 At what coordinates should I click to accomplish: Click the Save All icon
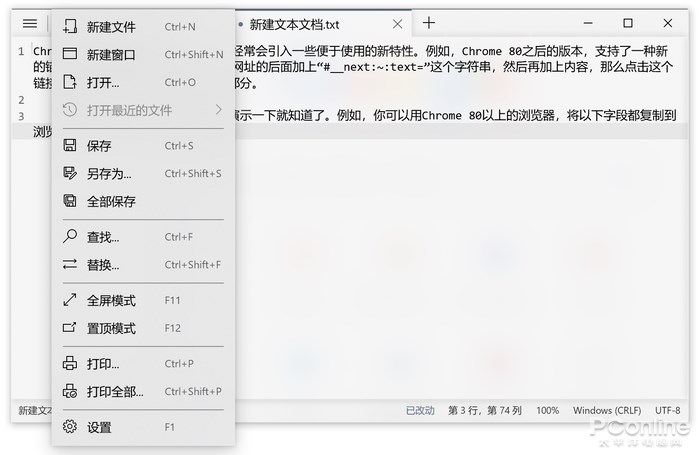70,200
